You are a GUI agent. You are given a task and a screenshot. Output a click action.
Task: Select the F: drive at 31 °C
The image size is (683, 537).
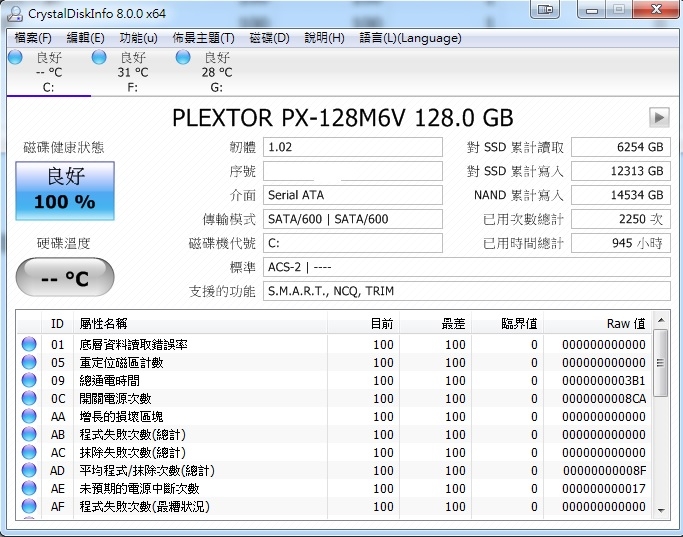click(132, 72)
